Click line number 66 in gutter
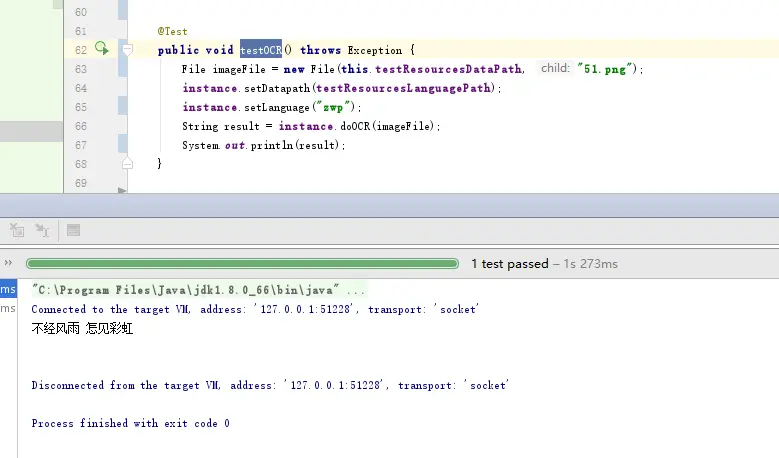 point(81,126)
